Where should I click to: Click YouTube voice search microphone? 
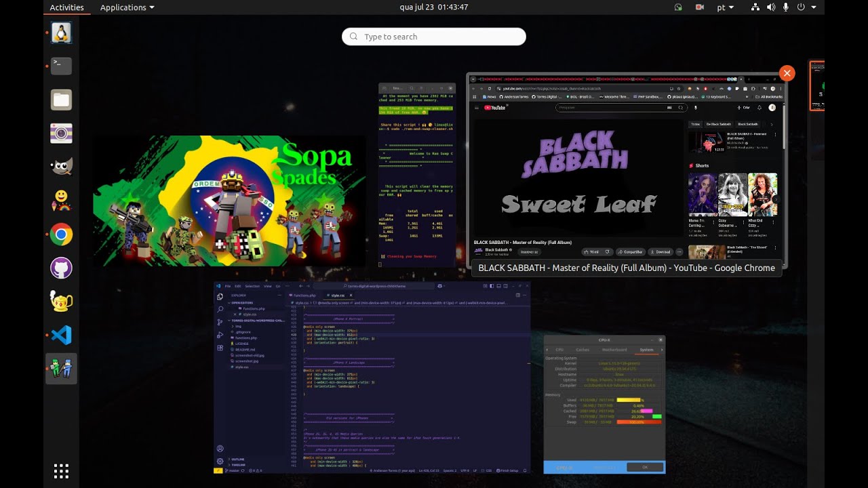pyautogui.click(x=696, y=107)
